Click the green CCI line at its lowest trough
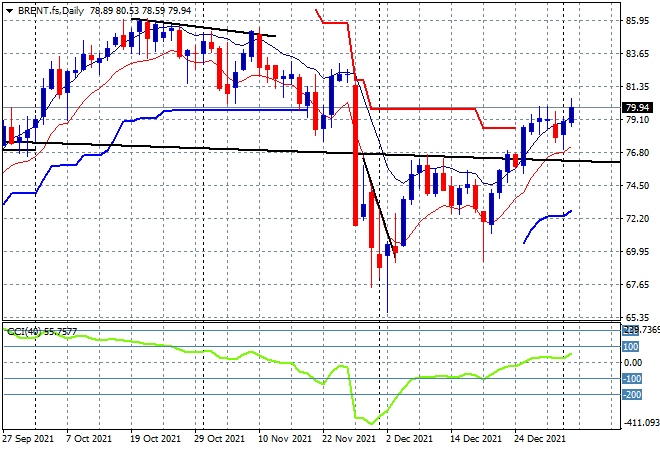Image resolution: width=660 pixels, height=450 pixels. click(x=371, y=423)
